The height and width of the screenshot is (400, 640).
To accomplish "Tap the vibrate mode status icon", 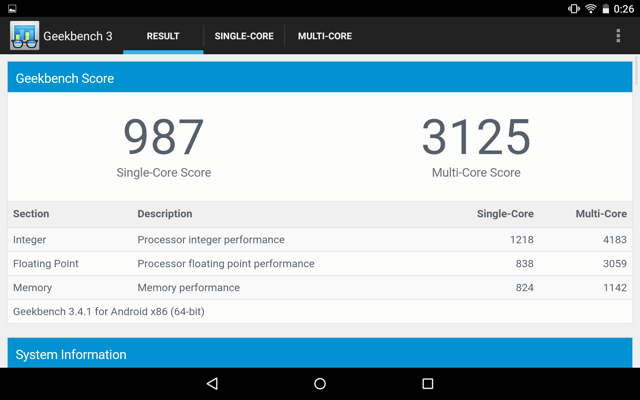I will point(573,9).
